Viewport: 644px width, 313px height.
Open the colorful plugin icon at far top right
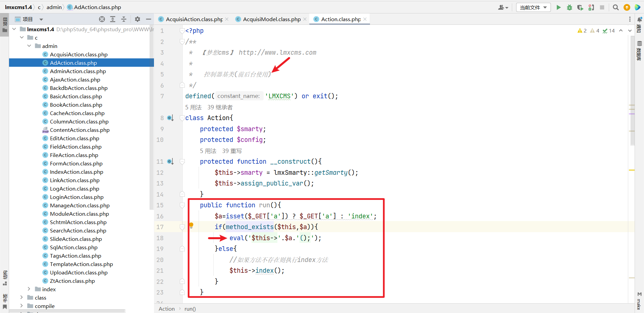637,7
